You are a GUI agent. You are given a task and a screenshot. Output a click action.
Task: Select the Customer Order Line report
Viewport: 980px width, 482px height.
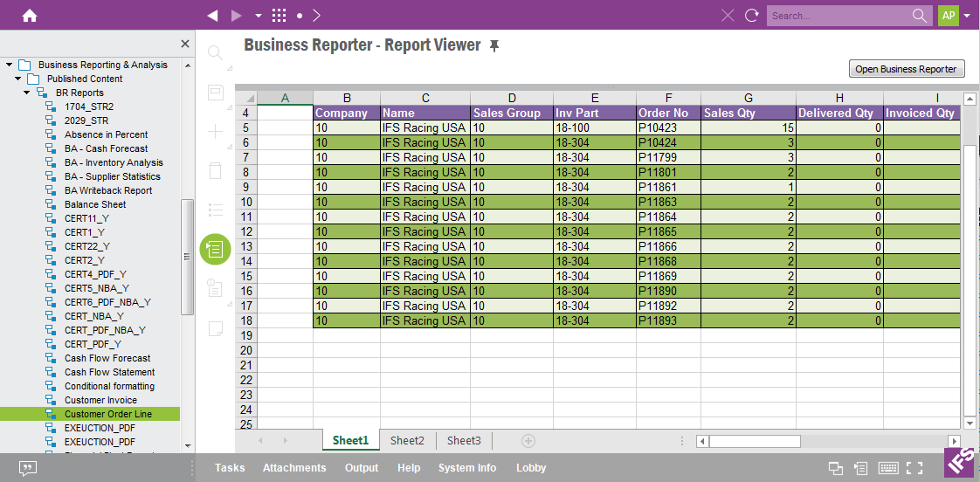click(90, 414)
